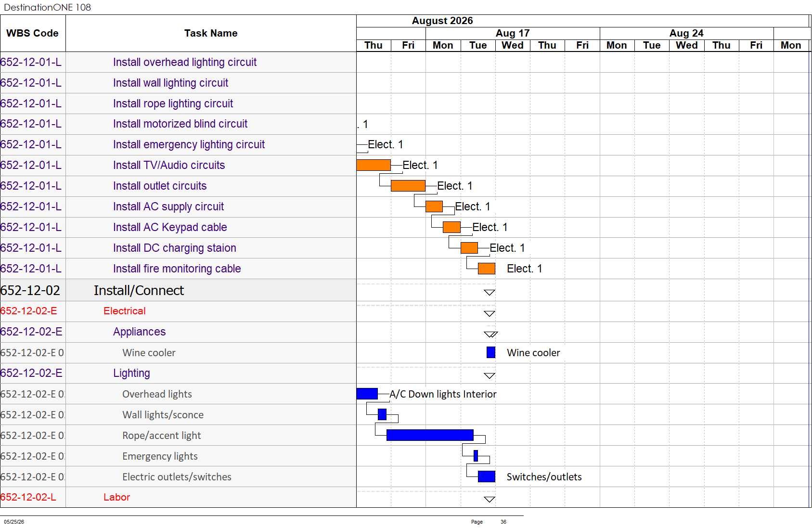Click the Lighting summary triangle marker
Screen dimensions: 812x528
[490, 376]
